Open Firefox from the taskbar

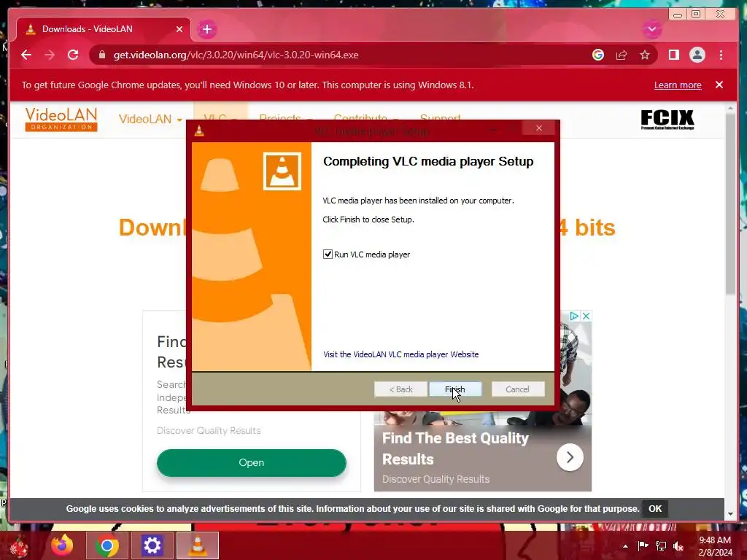63,545
